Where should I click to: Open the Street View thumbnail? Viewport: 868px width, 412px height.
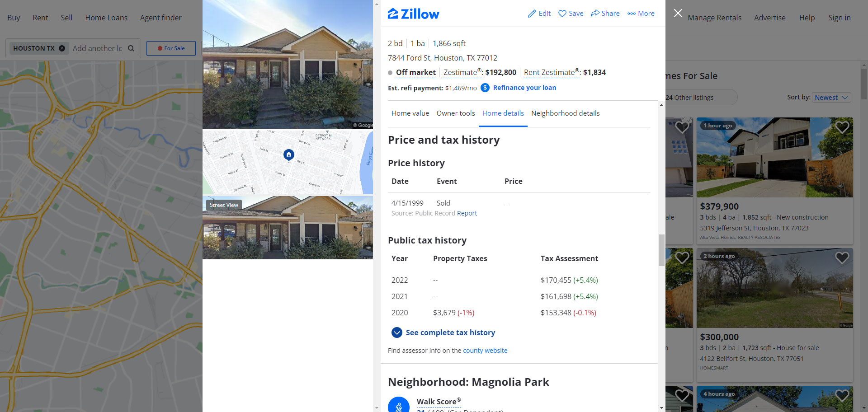pos(288,228)
